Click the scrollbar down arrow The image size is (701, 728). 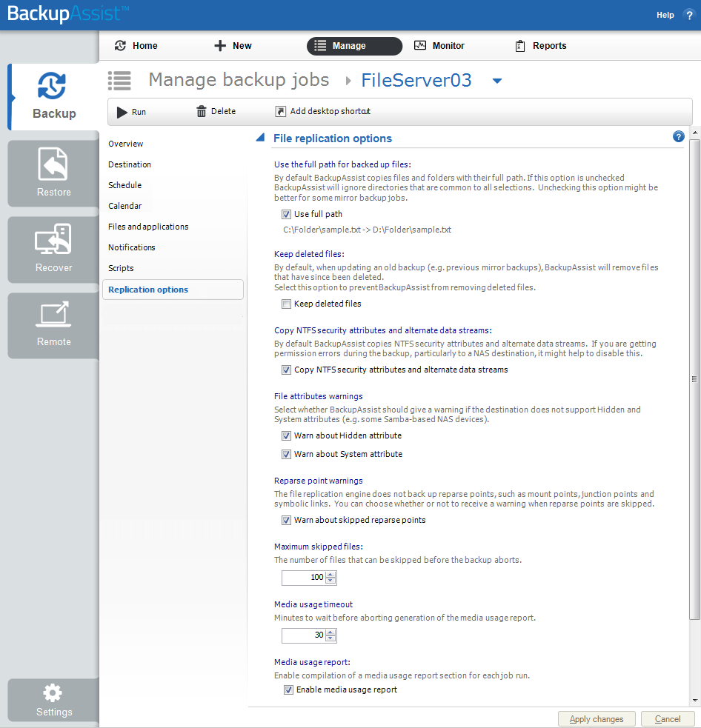coord(694,700)
